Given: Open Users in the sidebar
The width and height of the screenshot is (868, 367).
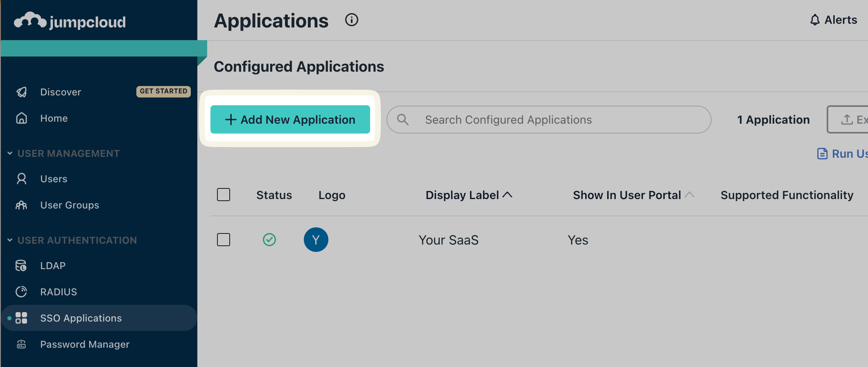Looking at the screenshot, I should coord(54,179).
